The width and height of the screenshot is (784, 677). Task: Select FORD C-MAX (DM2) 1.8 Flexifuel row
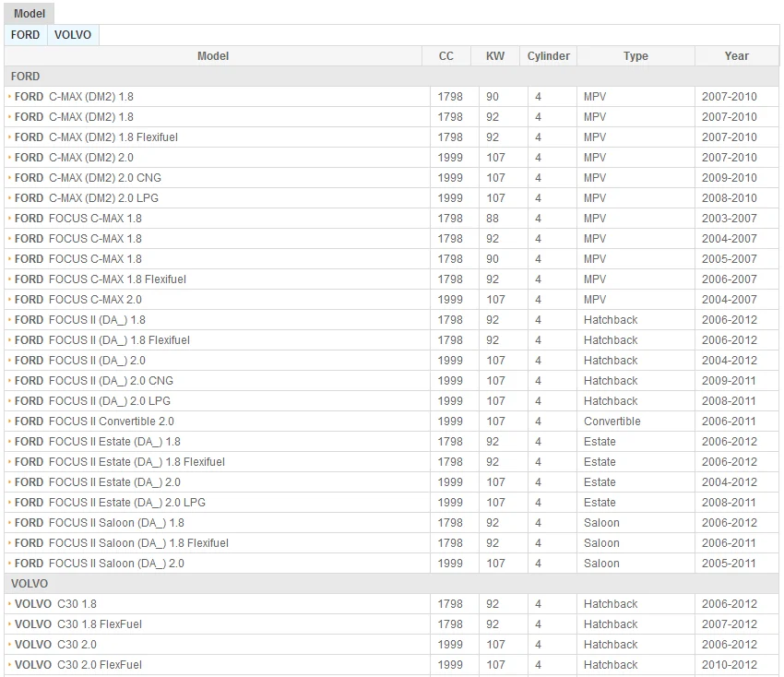(x=391, y=137)
